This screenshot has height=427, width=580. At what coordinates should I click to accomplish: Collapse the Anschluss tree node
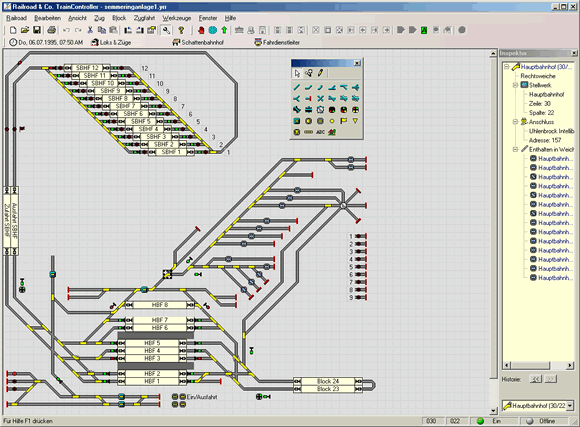click(515, 122)
